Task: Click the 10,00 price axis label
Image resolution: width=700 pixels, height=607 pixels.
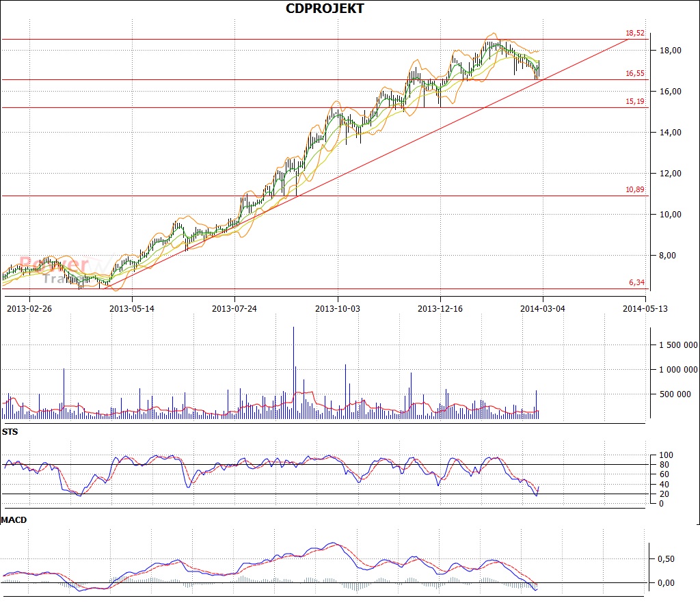Action: click(x=671, y=215)
